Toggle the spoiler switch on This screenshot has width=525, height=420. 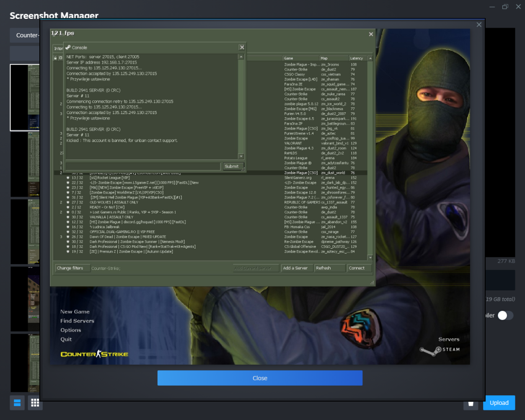[505, 315]
